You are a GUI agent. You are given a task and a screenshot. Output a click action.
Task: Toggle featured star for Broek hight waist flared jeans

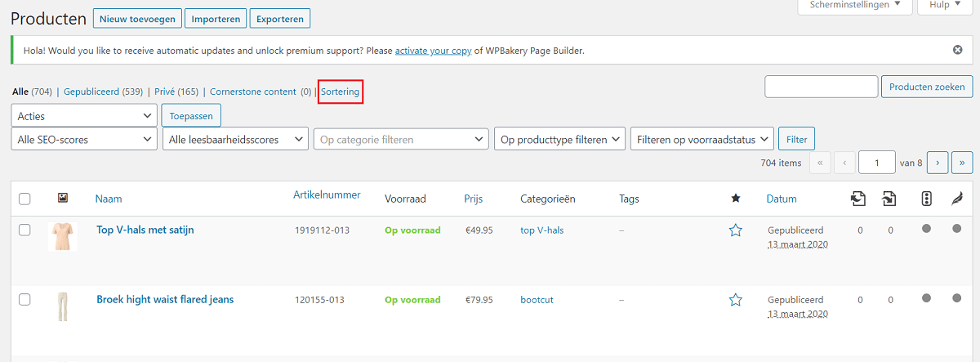pos(736,300)
